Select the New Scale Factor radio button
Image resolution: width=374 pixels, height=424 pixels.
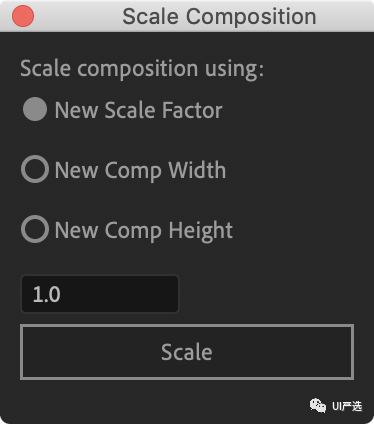35,109
